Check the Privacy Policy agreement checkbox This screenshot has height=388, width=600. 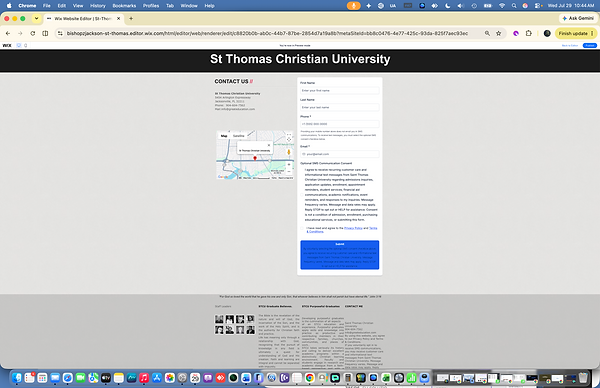[302, 228]
